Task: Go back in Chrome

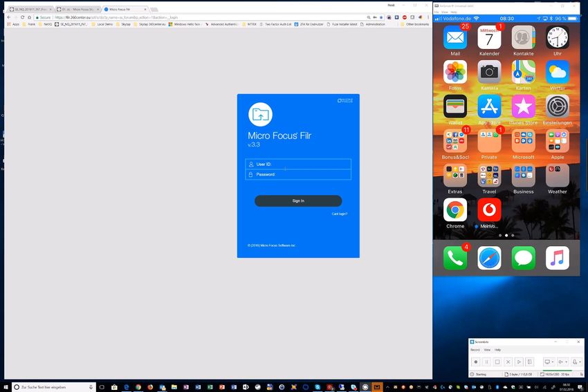Action: [x=9, y=17]
